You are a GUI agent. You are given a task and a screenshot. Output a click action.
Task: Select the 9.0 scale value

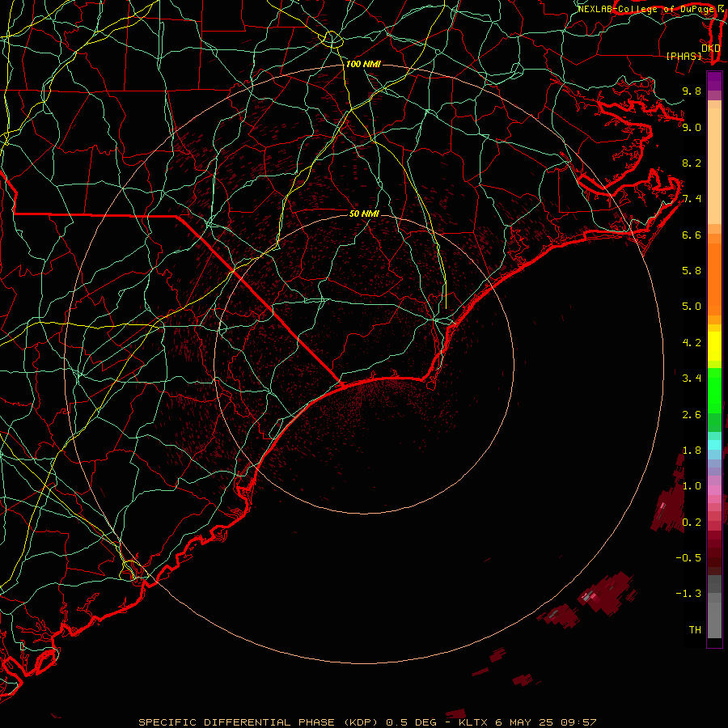(x=692, y=127)
